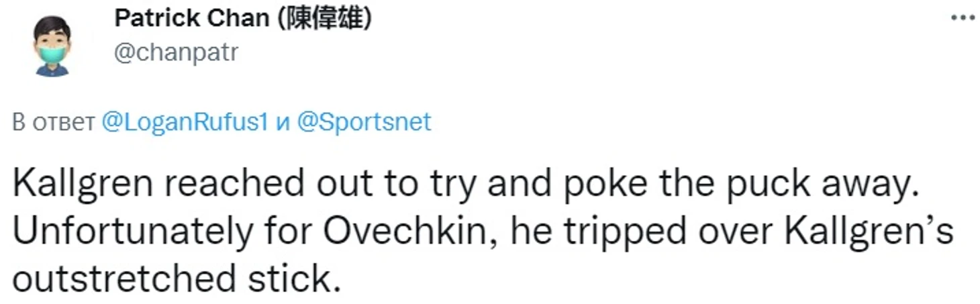Click the display name Patrick Chan
The height and width of the screenshot is (304, 980).
click(191, 19)
